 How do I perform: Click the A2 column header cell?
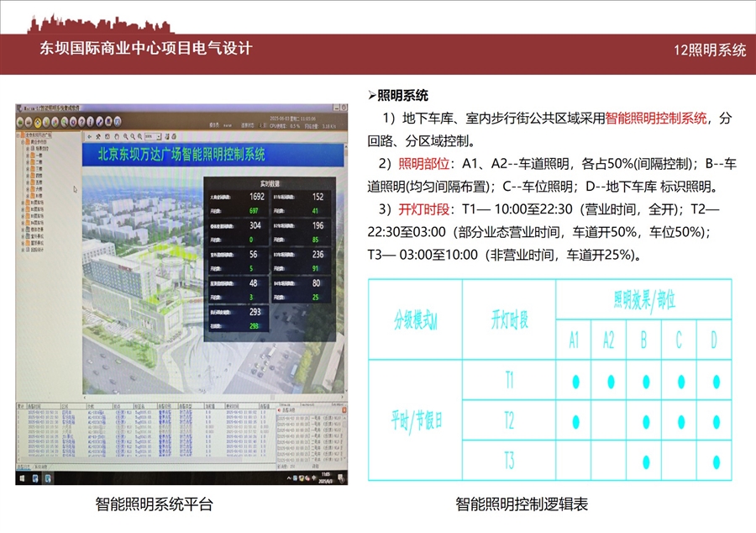(609, 340)
